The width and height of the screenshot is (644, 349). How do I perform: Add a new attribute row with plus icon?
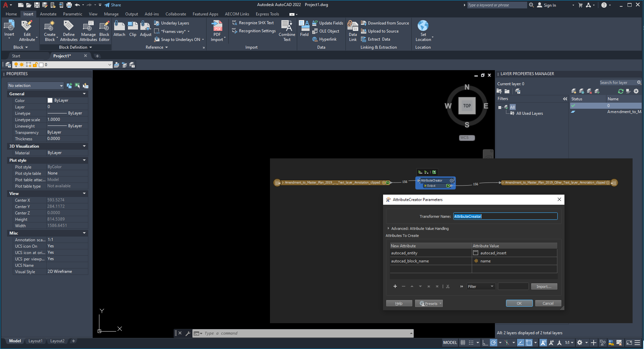[x=395, y=286]
